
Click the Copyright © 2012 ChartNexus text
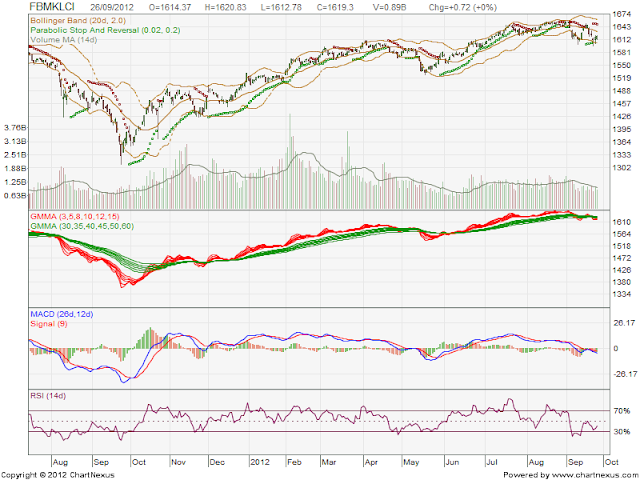58,475
